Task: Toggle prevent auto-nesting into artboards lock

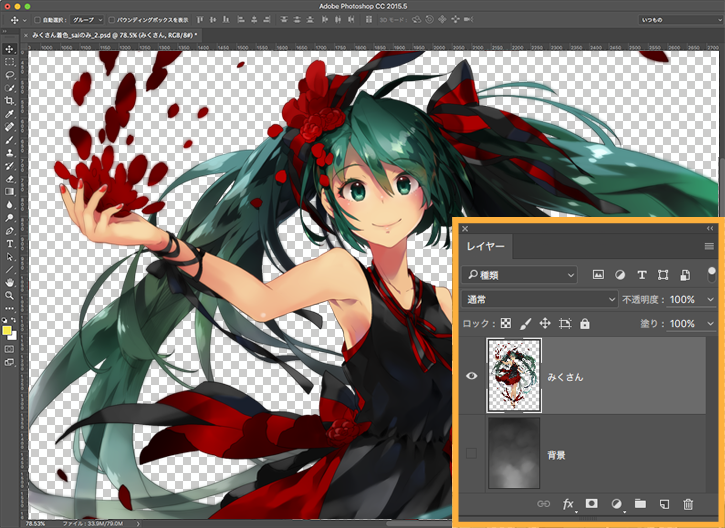Action: [565, 323]
